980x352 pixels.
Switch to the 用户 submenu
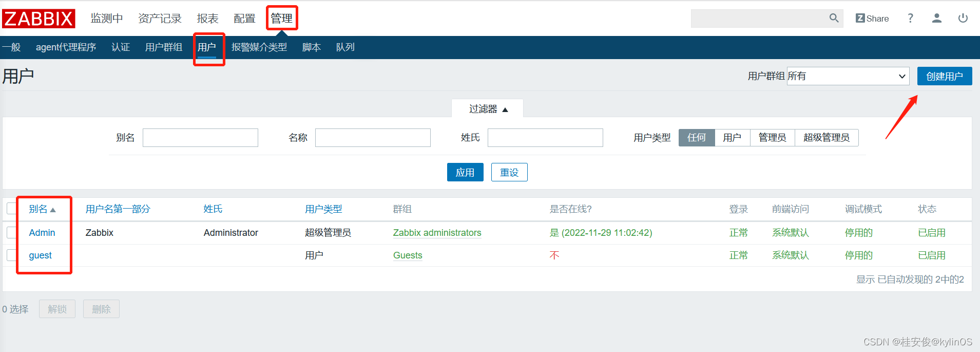pyautogui.click(x=207, y=47)
